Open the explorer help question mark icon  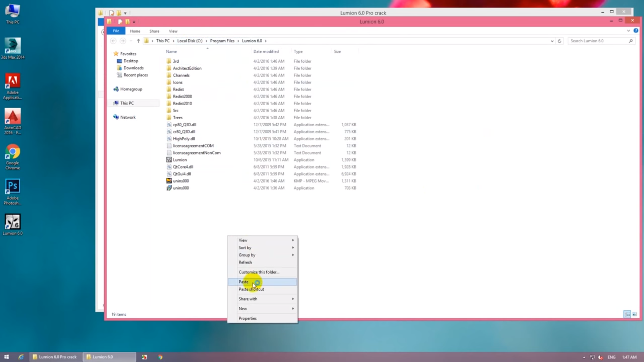(x=636, y=31)
